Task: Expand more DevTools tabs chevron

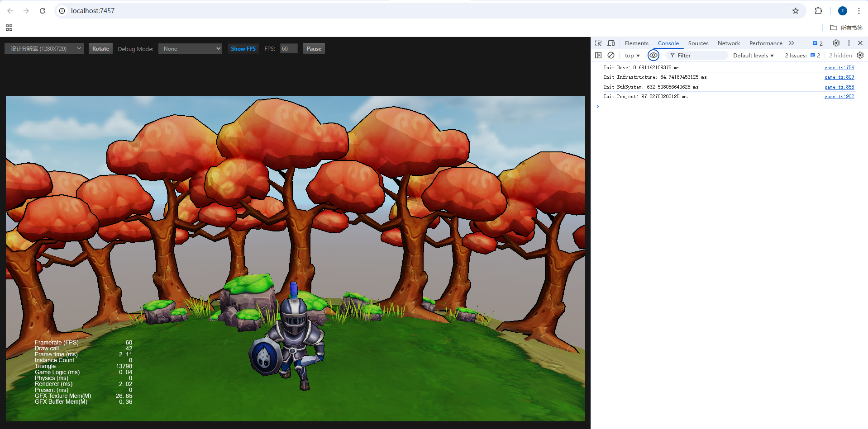Action: pos(792,43)
